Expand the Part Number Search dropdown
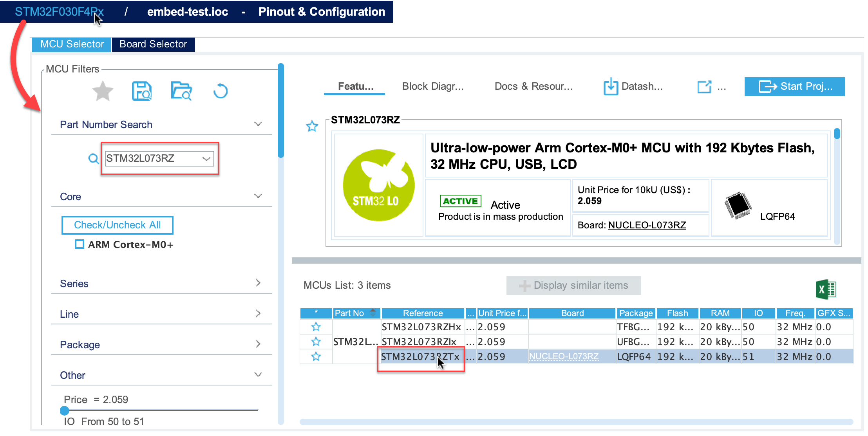The width and height of the screenshot is (868, 436). [208, 159]
